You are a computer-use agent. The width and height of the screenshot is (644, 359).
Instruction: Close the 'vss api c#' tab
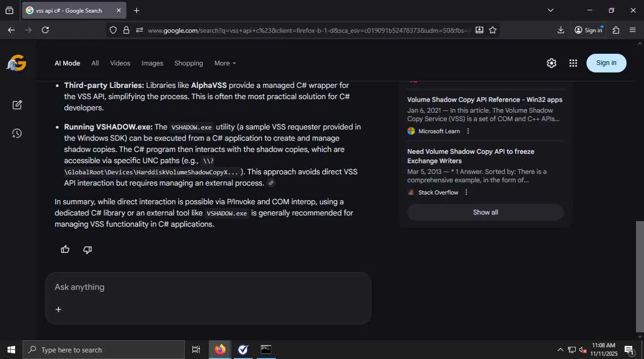tap(119, 10)
